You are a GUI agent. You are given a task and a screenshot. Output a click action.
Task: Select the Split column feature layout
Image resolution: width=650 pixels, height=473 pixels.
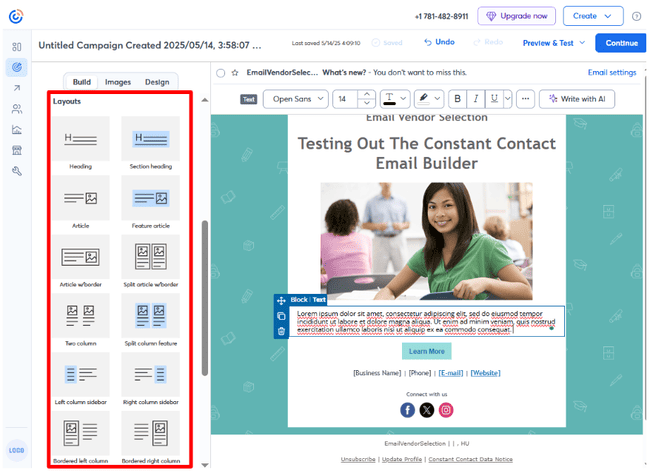pyautogui.click(x=150, y=320)
